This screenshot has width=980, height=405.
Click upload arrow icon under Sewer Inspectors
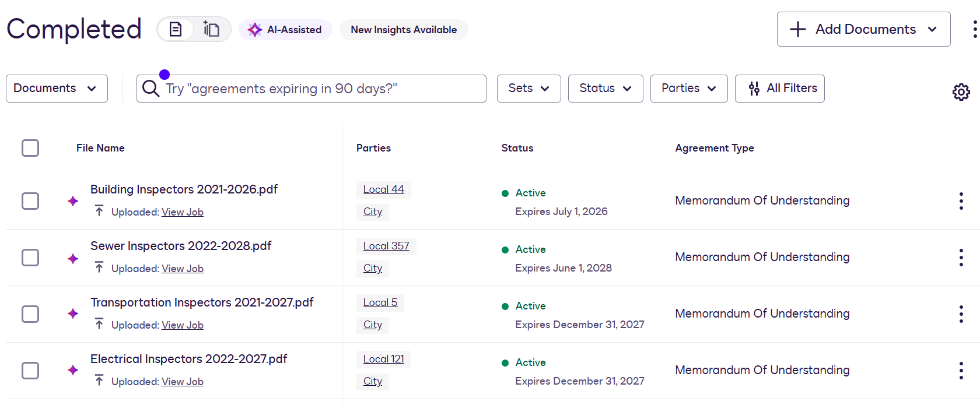(99, 267)
